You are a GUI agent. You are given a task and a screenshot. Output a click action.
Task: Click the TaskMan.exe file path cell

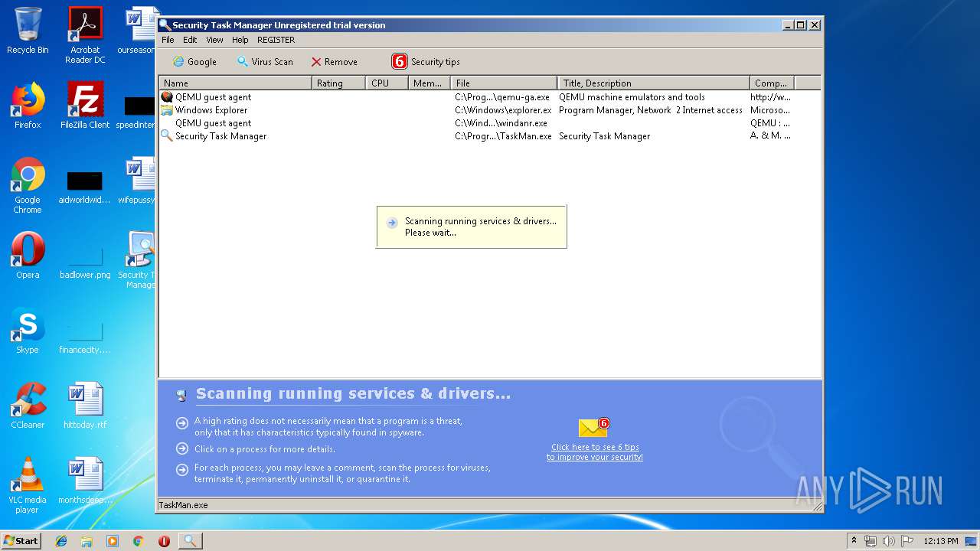coord(503,136)
